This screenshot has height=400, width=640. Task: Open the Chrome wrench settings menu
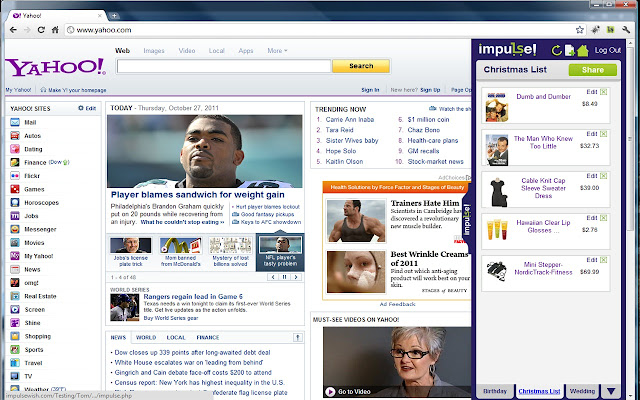coord(626,30)
